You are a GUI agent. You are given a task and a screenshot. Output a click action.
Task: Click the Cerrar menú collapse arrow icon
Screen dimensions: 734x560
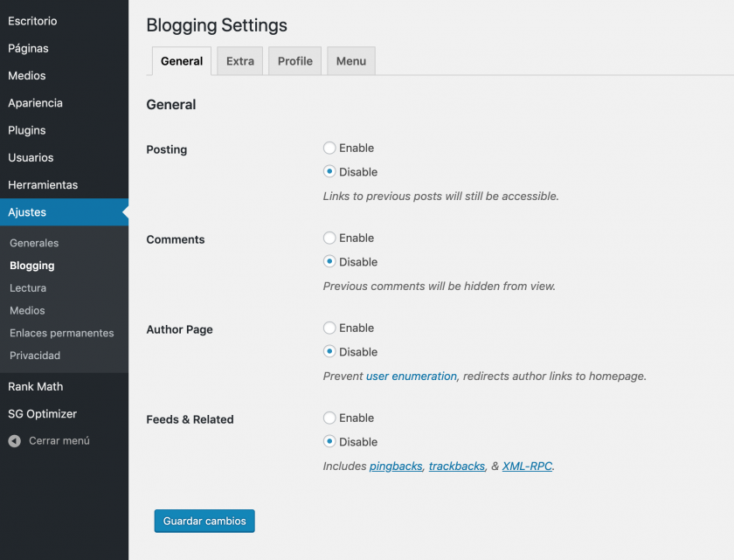pos(14,441)
